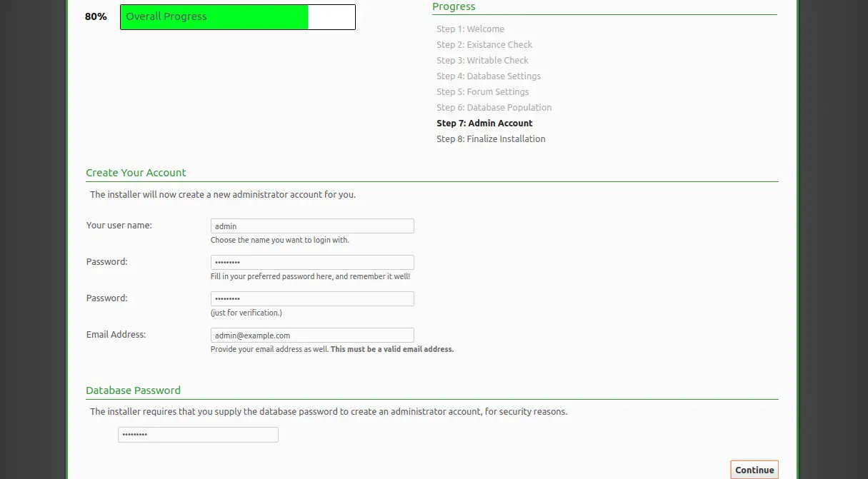The height and width of the screenshot is (479, 868).
Task: Select 'Step 6: Database Population' entry
Action: point(494,108)
